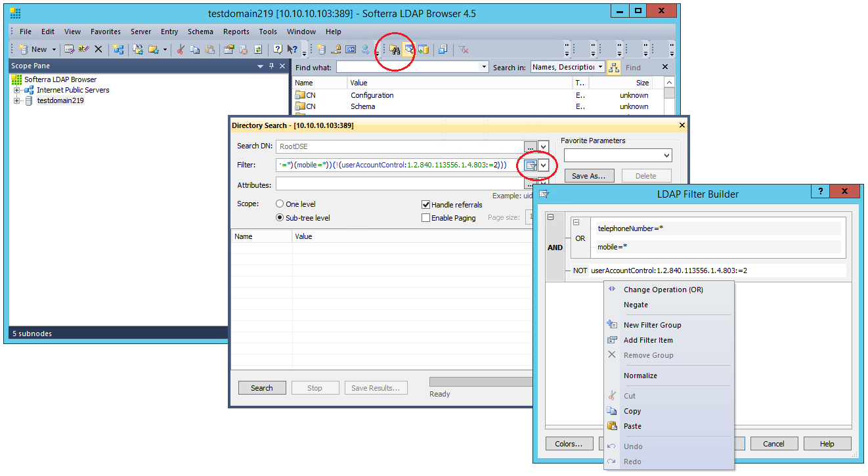The width and height of the screenshot is (868, 476).
Task: Click the New toolbar button with star icon
Action: coord(33,49)
